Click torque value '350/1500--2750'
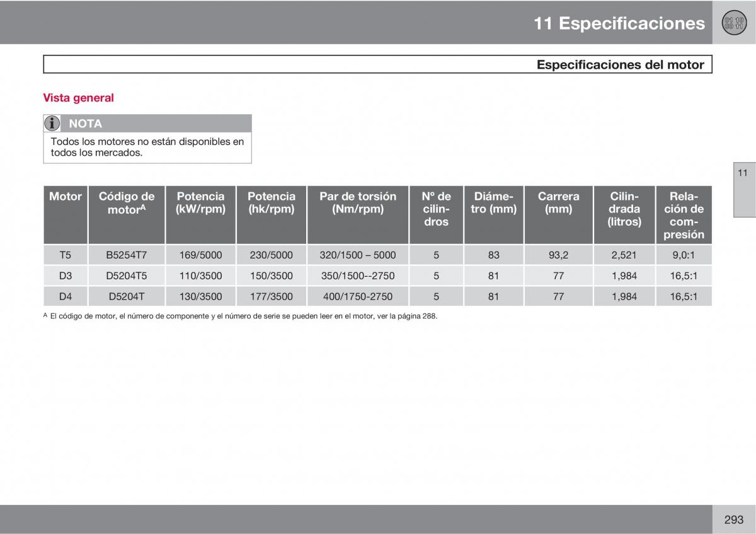 (x=358, y=276)
